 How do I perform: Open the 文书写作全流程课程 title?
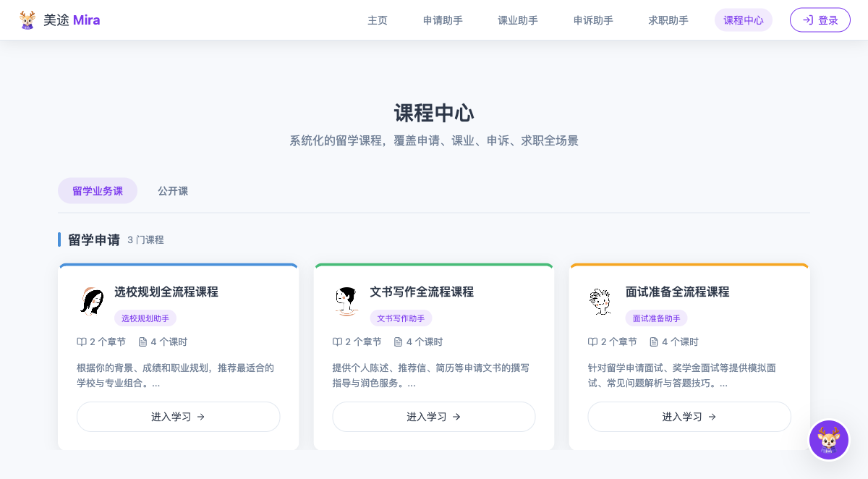point(422,292)
